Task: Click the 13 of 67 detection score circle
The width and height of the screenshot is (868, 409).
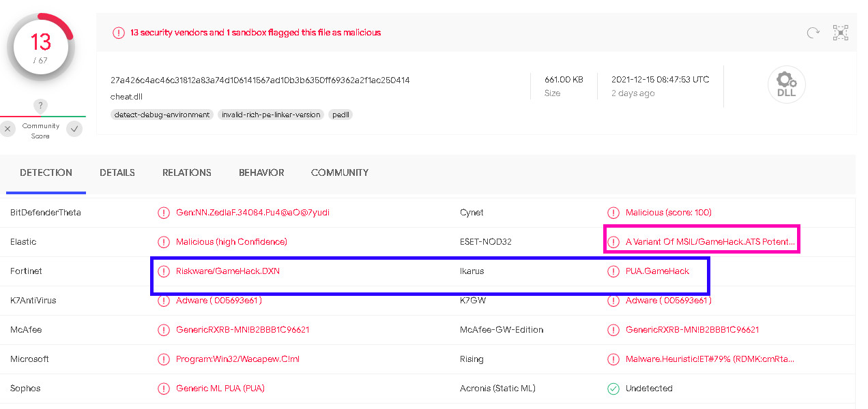Action: point(41,48)
